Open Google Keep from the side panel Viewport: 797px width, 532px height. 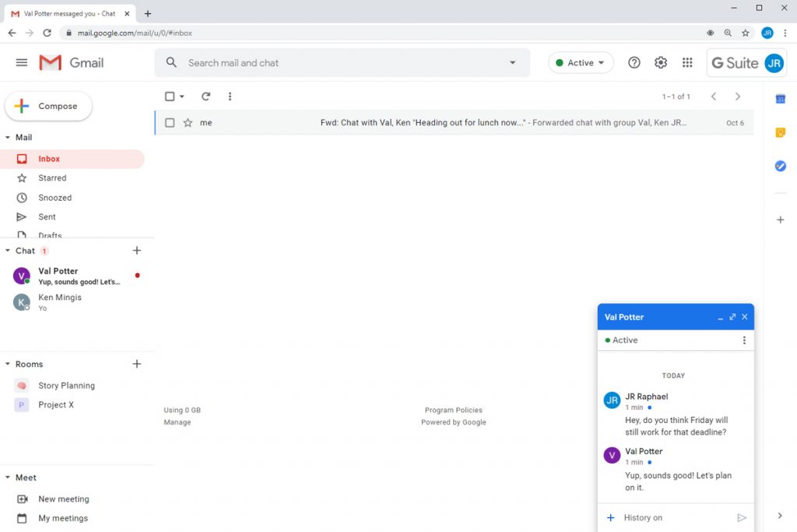(781, 132)
